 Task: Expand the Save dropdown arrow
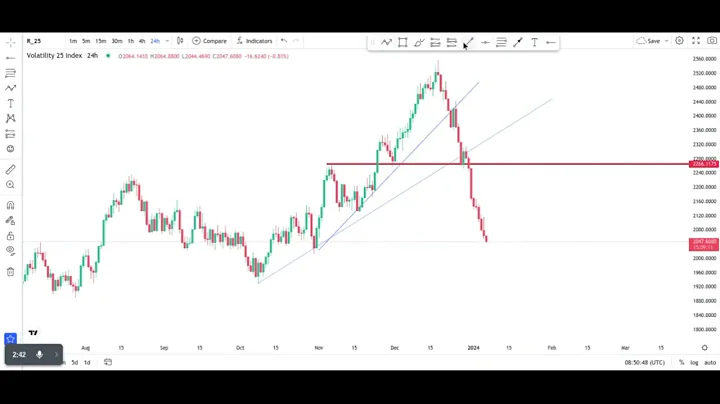666,41
